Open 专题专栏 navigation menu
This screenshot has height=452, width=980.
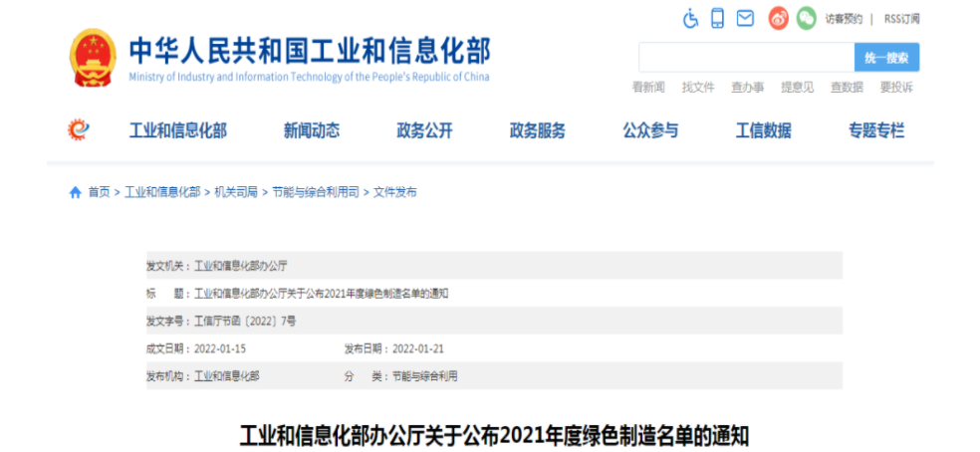(876, 130)
